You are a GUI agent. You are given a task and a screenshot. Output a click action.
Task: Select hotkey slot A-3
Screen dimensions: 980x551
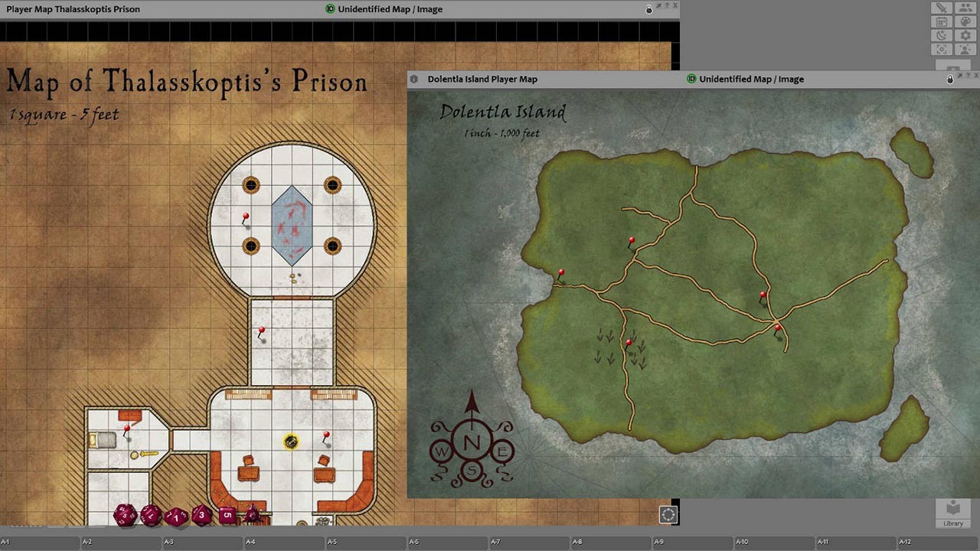203,542
